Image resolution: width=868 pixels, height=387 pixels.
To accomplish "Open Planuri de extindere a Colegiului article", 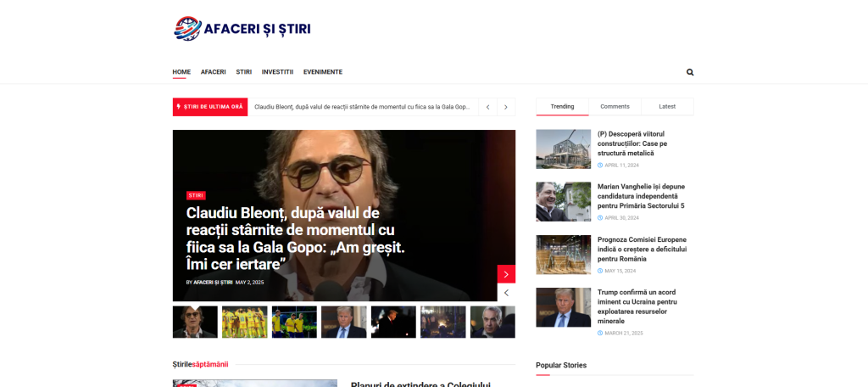I will [420, 384].
